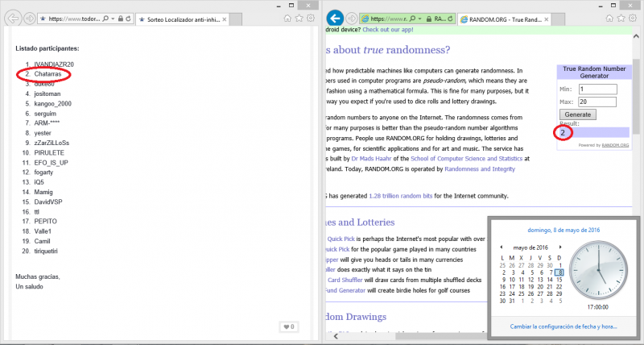This screenshot has height=345, width=644.
Task: Click the search magnifier in the right address bar
Action: click(x=410, y=17)
